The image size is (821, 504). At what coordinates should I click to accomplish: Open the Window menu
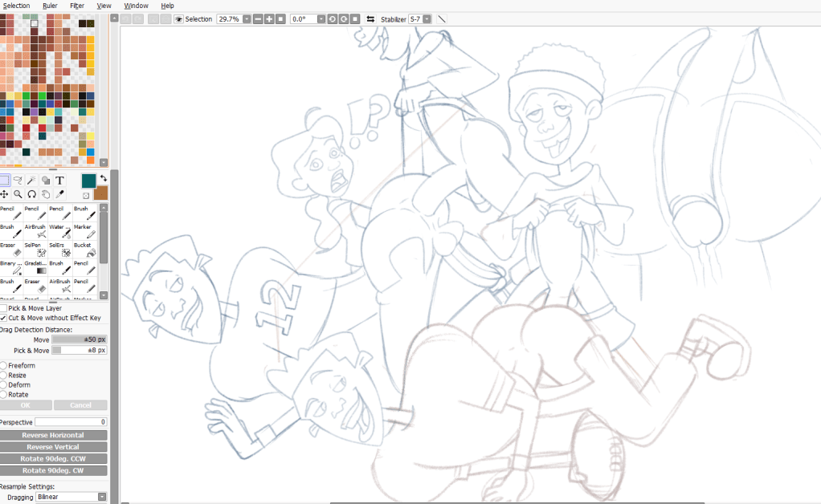pos(136,6)
